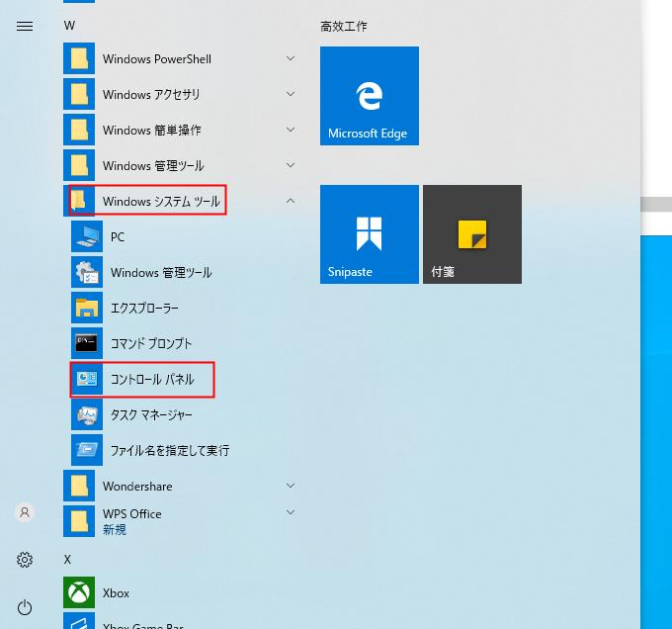This screenshot has width=672, height=629.
Task: Click the WPS Office folder icon
Action: (79, 521)
